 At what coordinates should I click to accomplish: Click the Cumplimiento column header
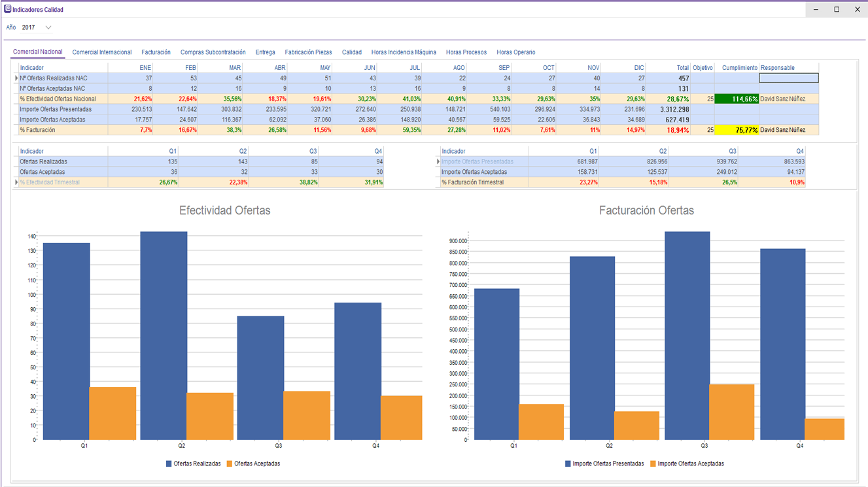pyautogui.click(x=739, y=68)
